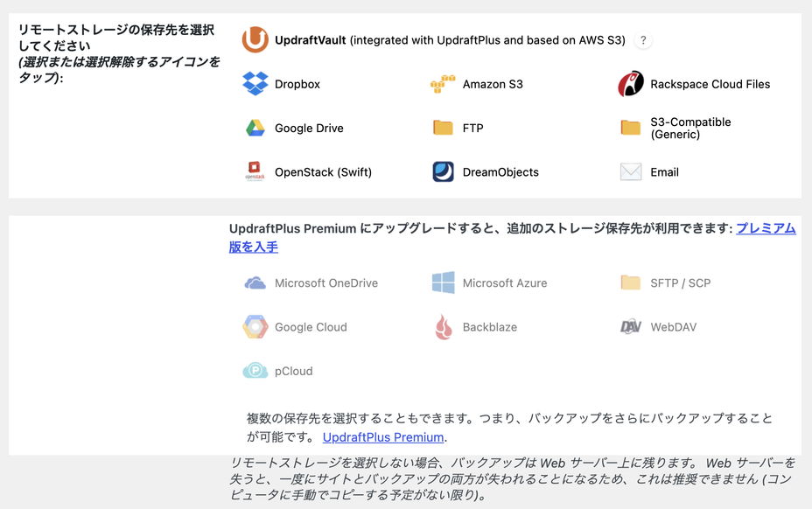Click the Google Cloud label
This screenshot has height=509, width=812.
(311, 327)
